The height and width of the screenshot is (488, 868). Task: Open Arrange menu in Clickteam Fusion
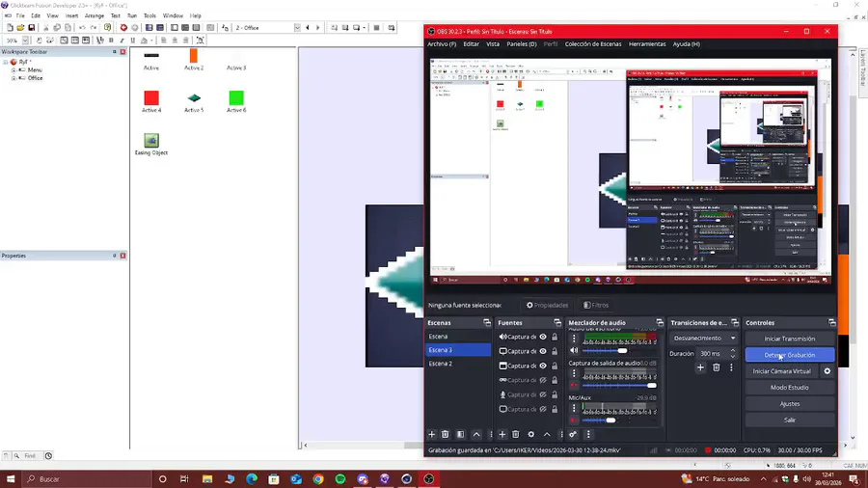(95, 16)
